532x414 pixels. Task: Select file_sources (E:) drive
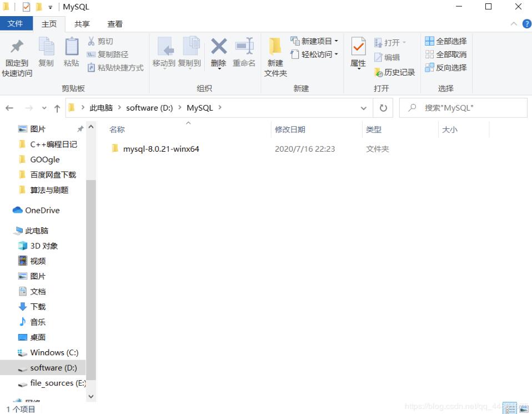point(52,383)
